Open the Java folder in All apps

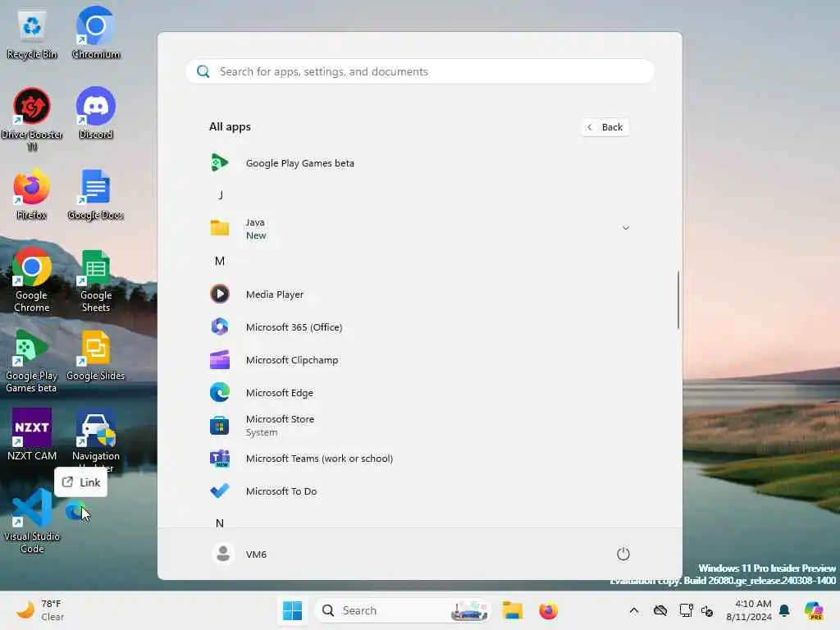point(419,229)
